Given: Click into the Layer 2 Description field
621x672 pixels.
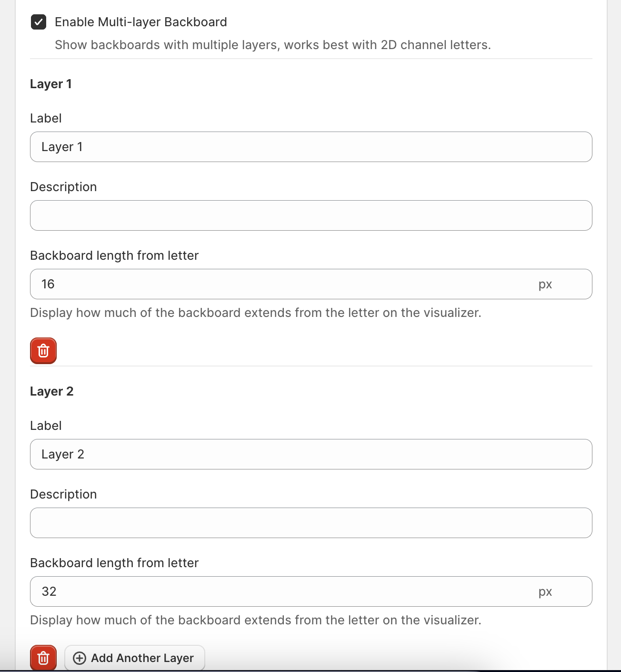Looking at the screenshot, I should click(311, 523).
